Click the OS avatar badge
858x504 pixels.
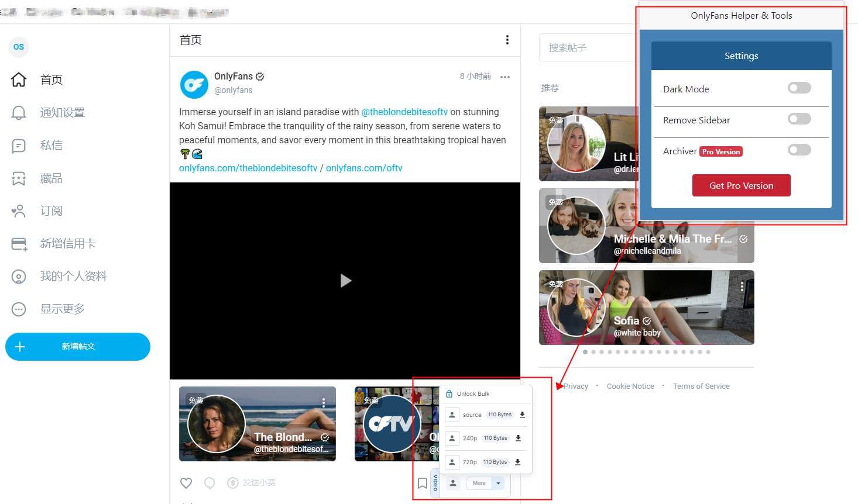(x=19, y=47)
